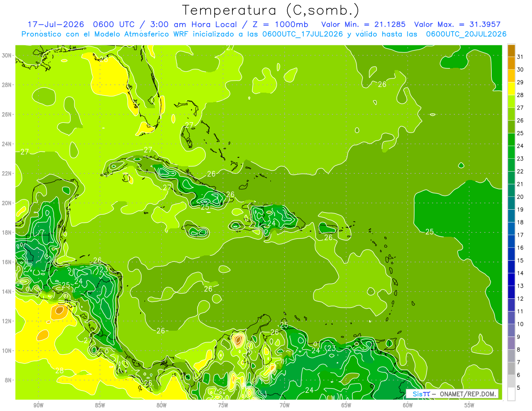
Task: Select the blue swatch between 16 and 17
Action: (511, 241)
